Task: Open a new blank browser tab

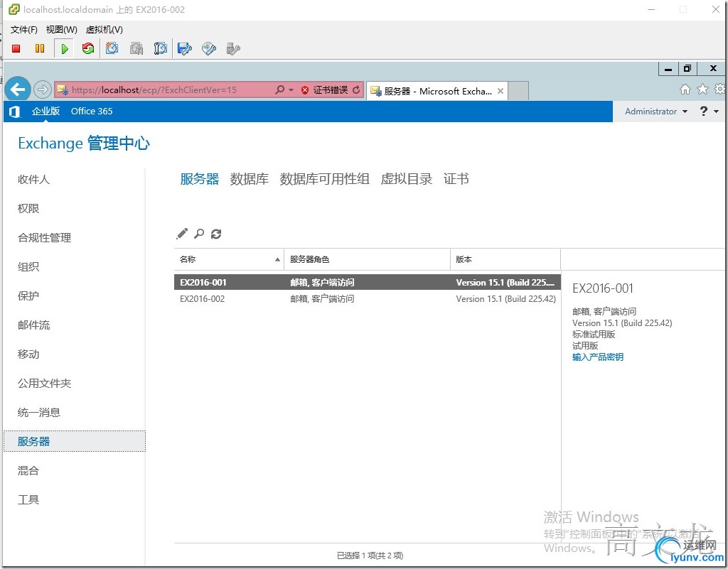Action: coord(518,91)
